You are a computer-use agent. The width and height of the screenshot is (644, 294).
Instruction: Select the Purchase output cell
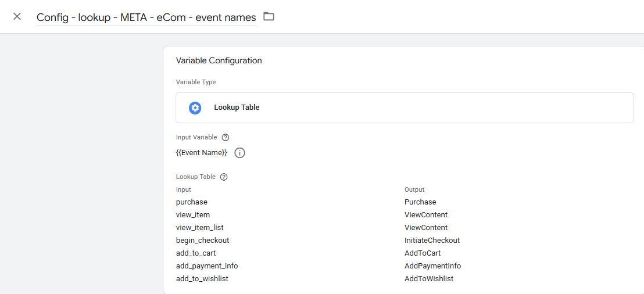(x=420, y=202)
